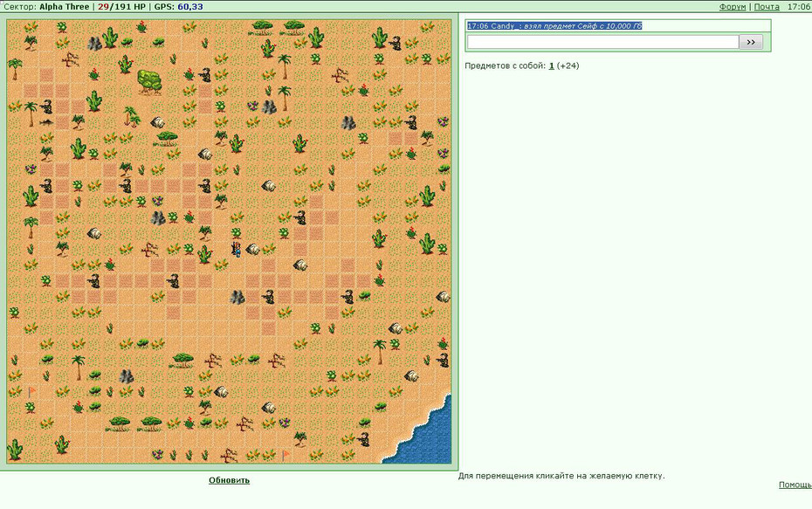Click the 29/191 HP indicator
The width and height of the screenshot is (812, 509).
click(x=121, y=7)
